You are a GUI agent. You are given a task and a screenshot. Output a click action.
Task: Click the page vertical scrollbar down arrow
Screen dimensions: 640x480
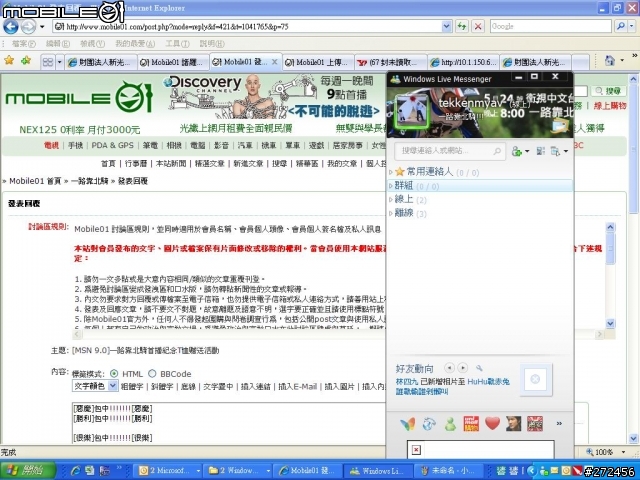[633, 439]
